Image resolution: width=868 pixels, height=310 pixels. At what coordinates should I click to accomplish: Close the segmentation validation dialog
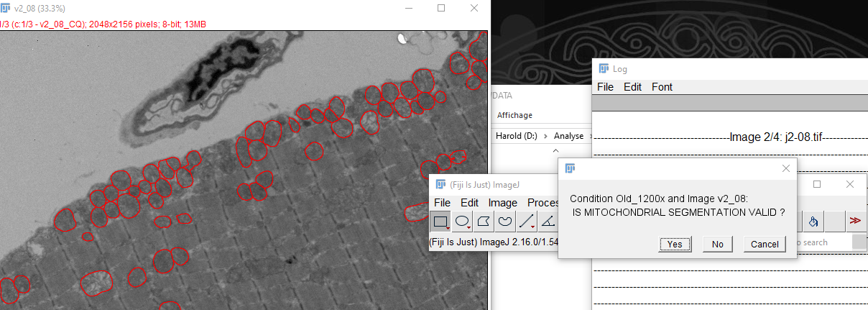click(x=785, y=168)
